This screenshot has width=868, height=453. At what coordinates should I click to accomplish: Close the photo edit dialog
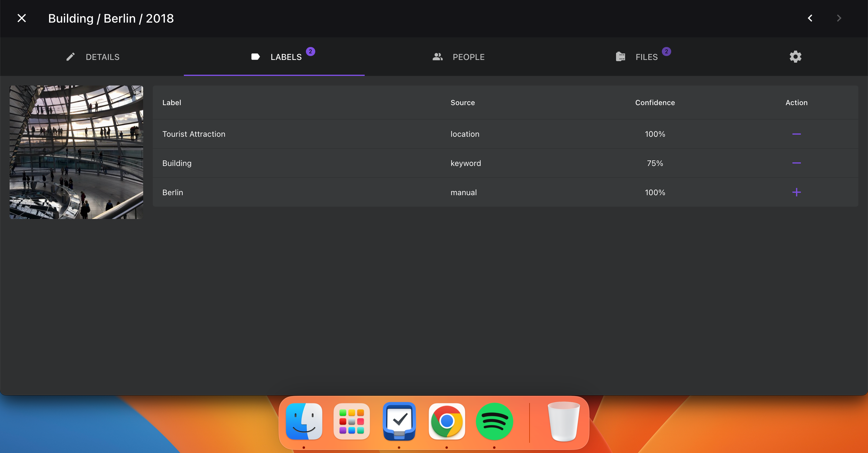[22, 18]
